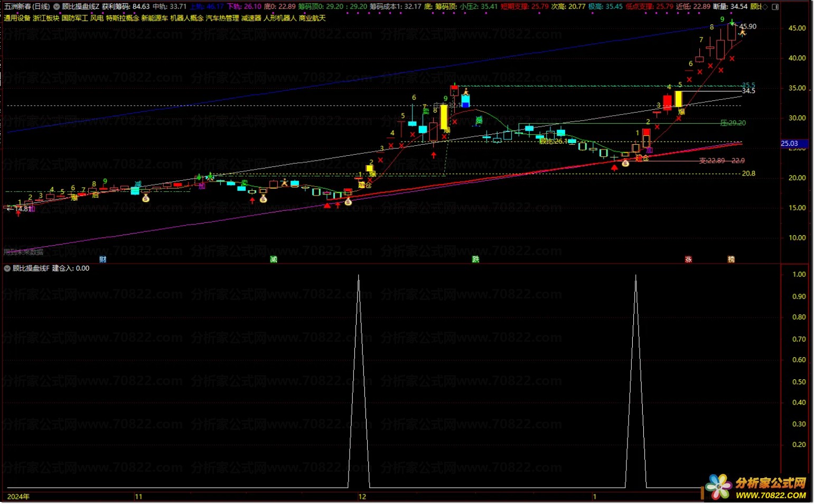The width and height of the screenshot is (815, 504).
Task: Click the 20.8 level label
Action: click(x=748, y=173)
